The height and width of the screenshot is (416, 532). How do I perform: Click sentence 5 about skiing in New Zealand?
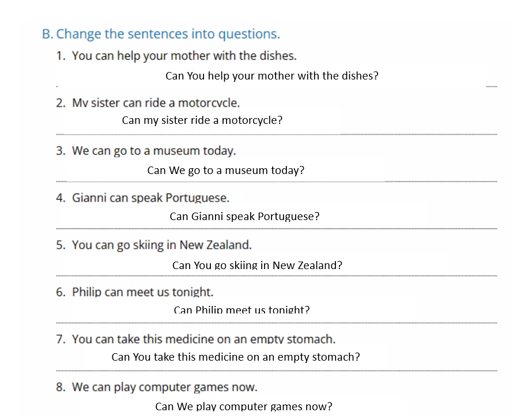click(x=162, y=245)
